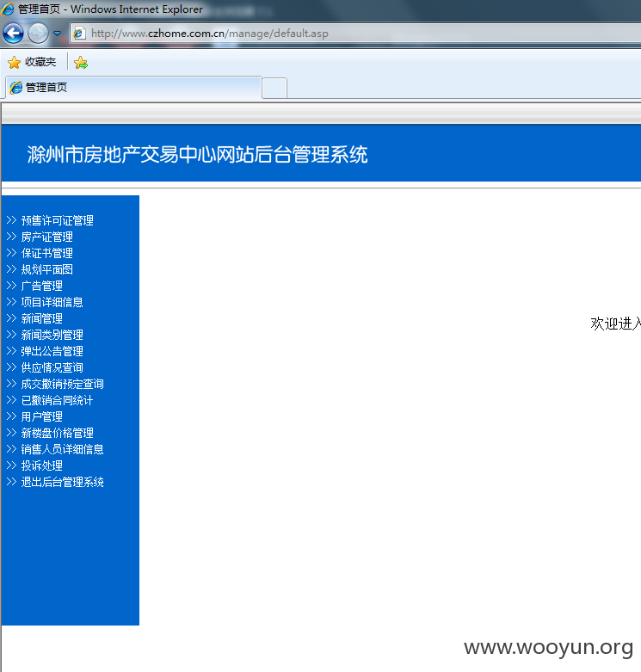Image resolution: width=641 pixels, height=672 pixels.
Task: Open 房产证管理 menu link
Action: pos(46,237)
